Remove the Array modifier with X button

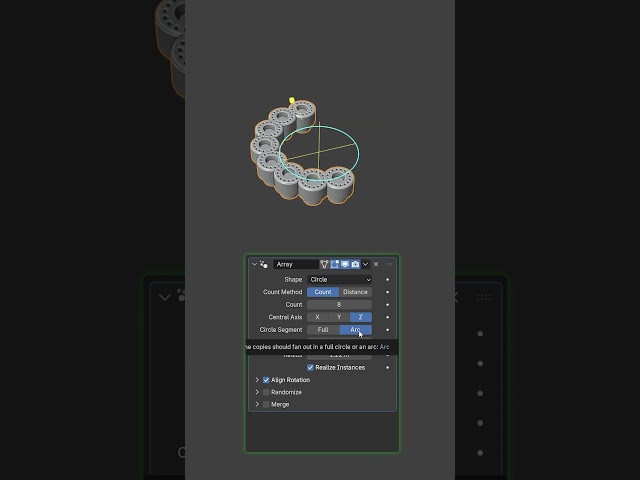376,264
